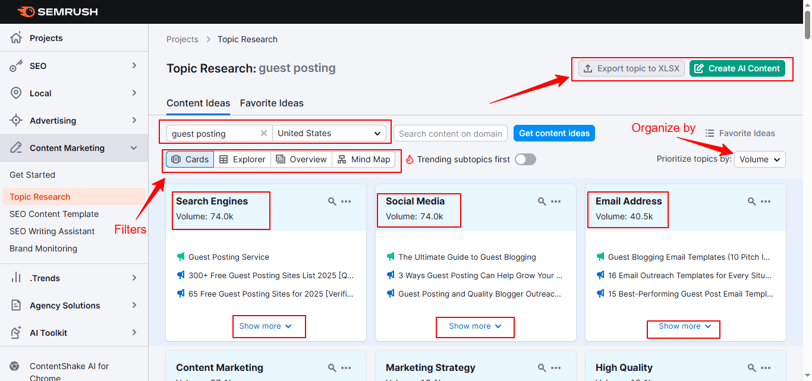Switch to Content Ideas tab
Screen dimensions: 812x381
pyautogui.click(x=198, y=103)
